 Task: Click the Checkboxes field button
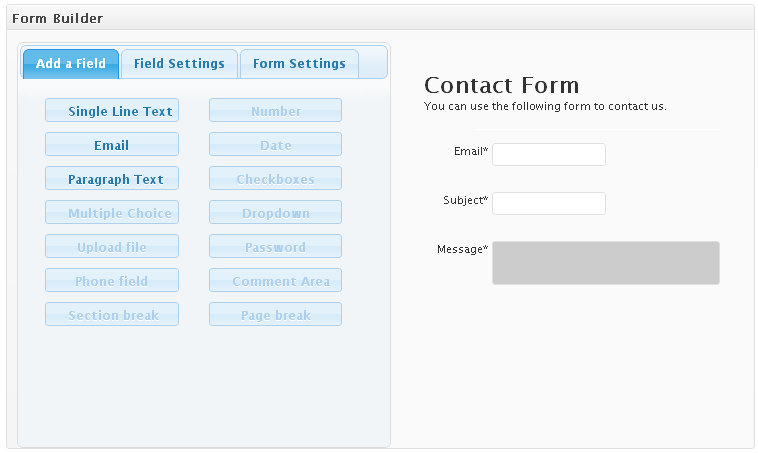pos(275,179)
